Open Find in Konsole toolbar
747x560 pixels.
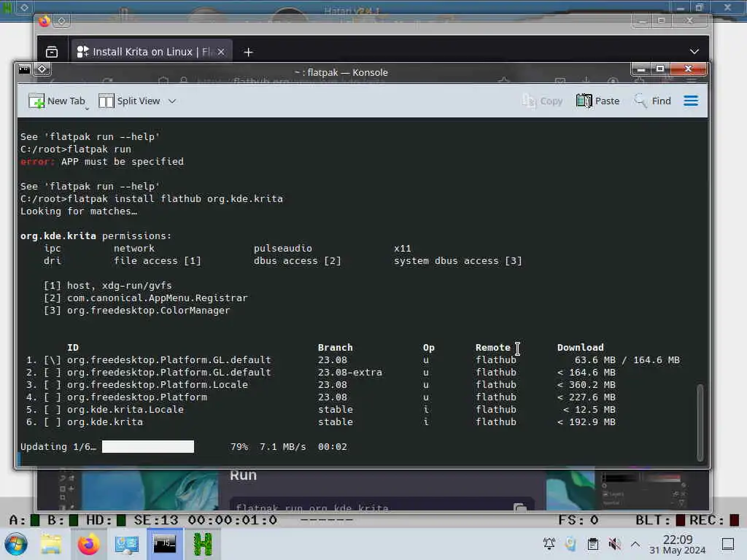652,101
